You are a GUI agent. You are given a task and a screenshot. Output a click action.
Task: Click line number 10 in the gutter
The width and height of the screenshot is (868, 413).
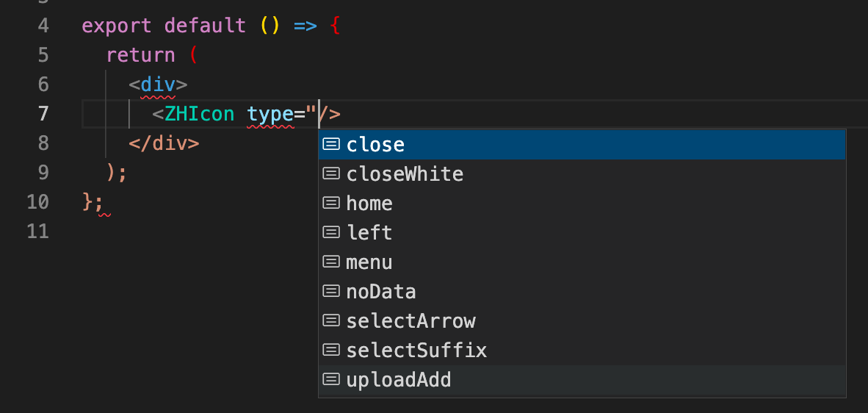pyautogui.click(x=37, y=202)
